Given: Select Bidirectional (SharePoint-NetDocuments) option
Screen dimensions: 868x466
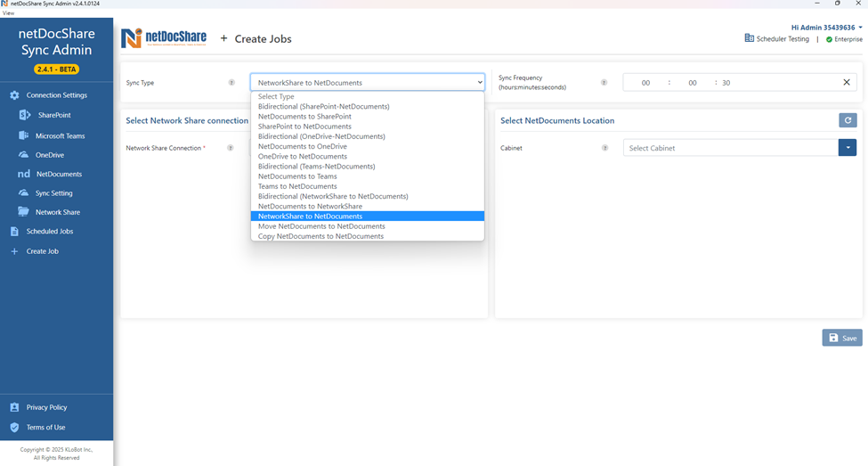Looking at the screenshot, I should point(368,106).
